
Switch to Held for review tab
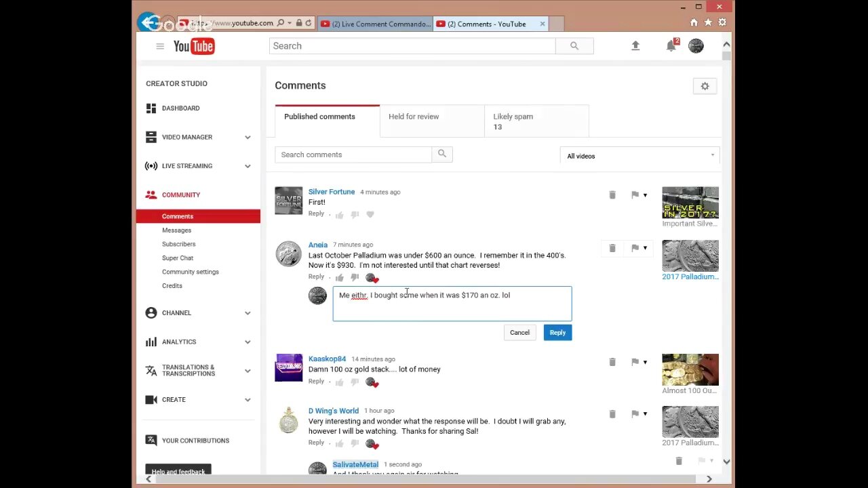pyautogui.click(x=432, y=121)
